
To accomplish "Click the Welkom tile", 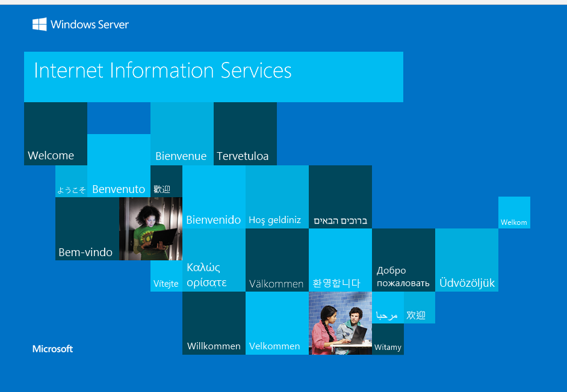I will click(x=514, y=212).
